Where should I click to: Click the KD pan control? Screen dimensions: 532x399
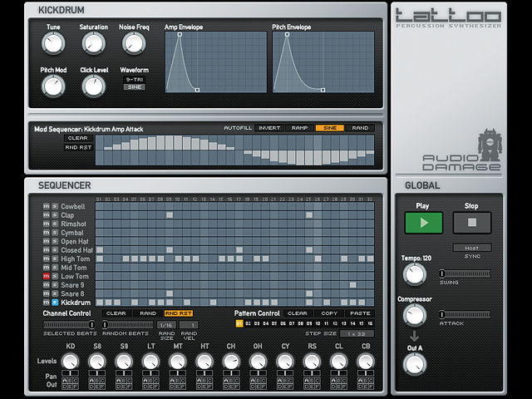[x=70, y=373]
